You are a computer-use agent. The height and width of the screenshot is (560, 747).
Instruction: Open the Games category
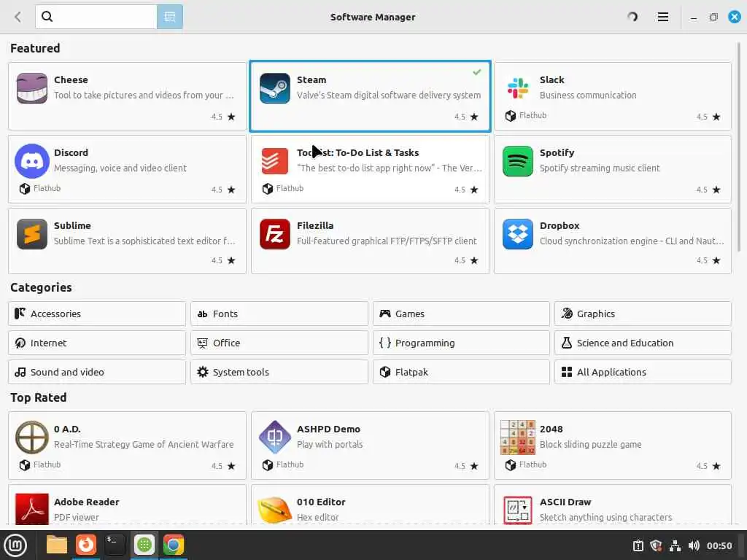coord(461,314)
